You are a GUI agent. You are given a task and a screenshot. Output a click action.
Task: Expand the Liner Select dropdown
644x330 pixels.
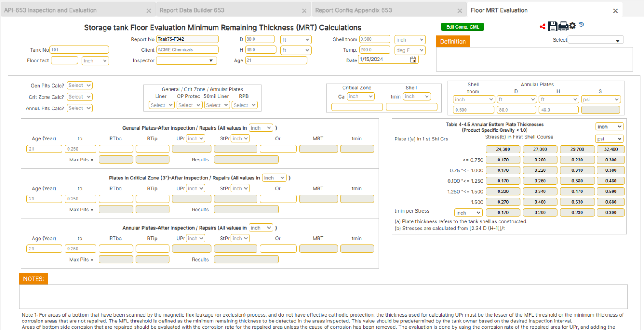[161, 105]
